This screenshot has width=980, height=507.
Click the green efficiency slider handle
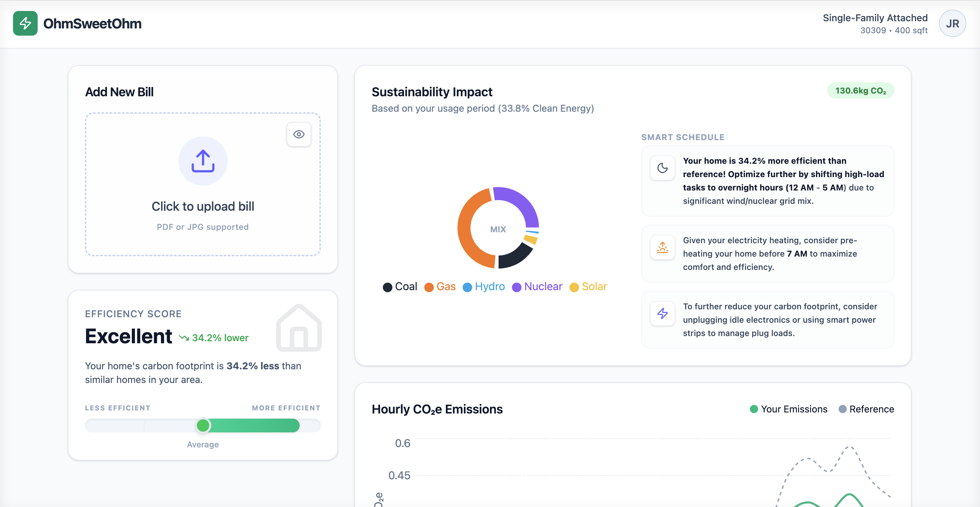click(x=203, y=425)
